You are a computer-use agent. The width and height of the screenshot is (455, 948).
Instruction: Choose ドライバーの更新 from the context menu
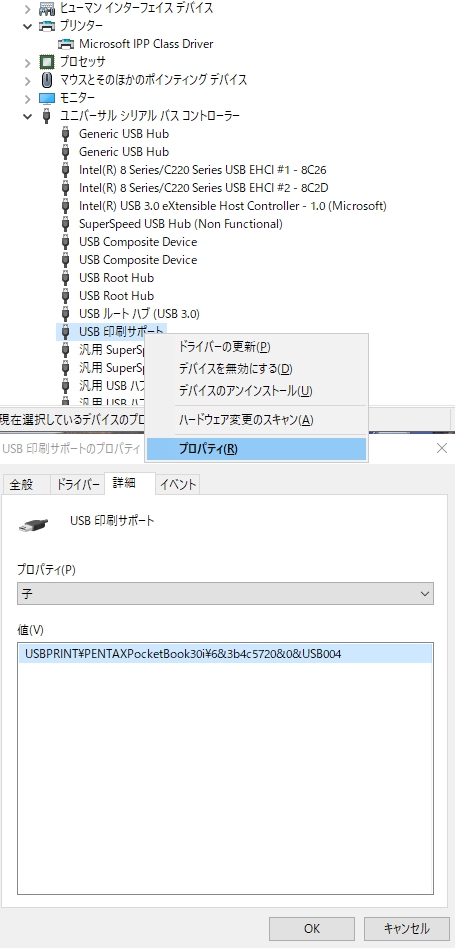(x=225, y=347)
